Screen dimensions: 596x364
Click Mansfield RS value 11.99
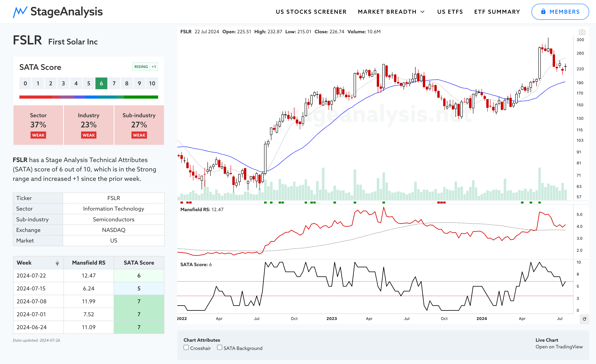coord(89,301)
